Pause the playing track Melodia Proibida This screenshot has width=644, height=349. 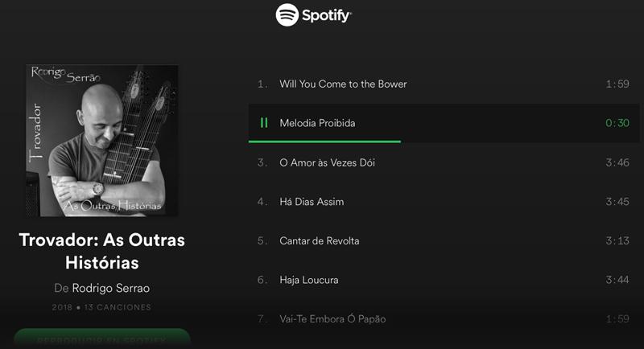[264, 122]
